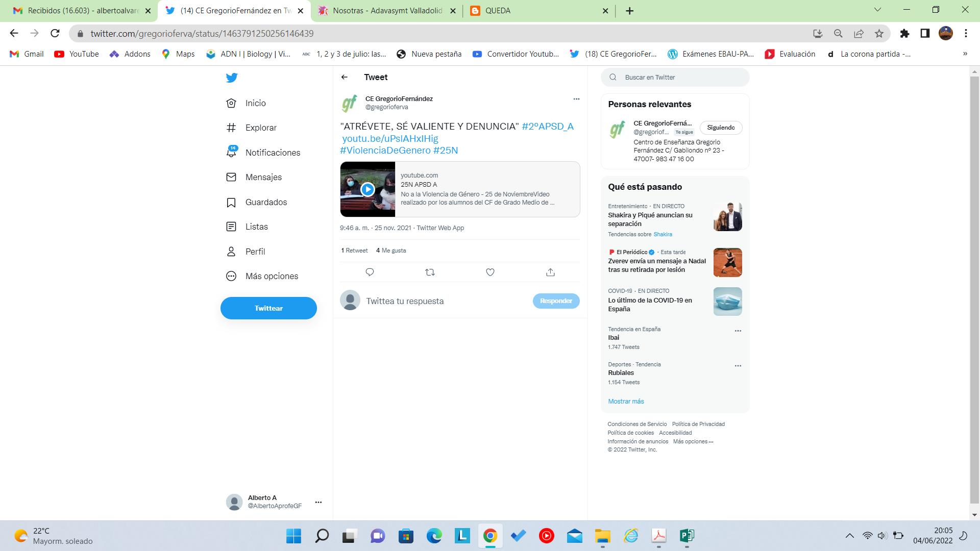Share this page icon in address bar
Image resolution: width=980 pixels, height=551 pixels.
pos(859,34)
